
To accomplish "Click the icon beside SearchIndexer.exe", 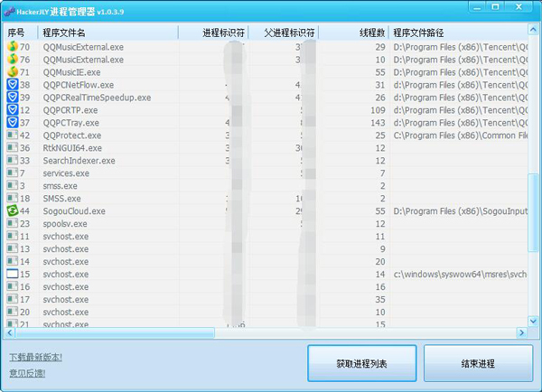I will pyautogui.click(x=13, y=160).
